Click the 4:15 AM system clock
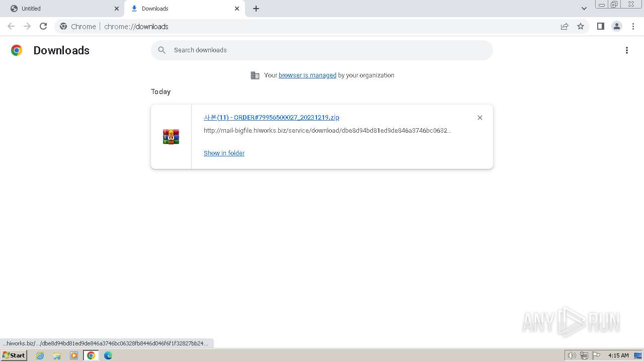This screenshot has width=644, height=362. [618, 355]
